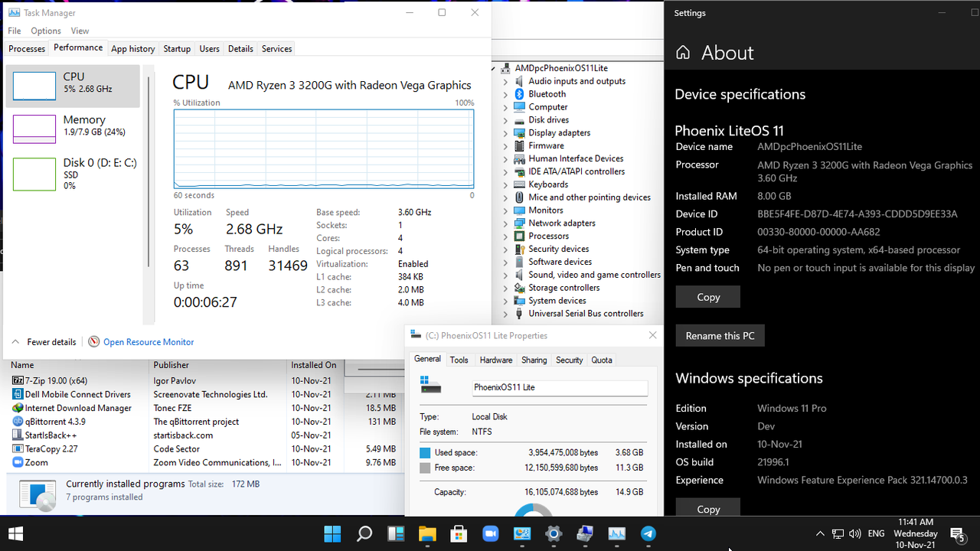Open the Options menu in Task Manager

click(46, 31)
